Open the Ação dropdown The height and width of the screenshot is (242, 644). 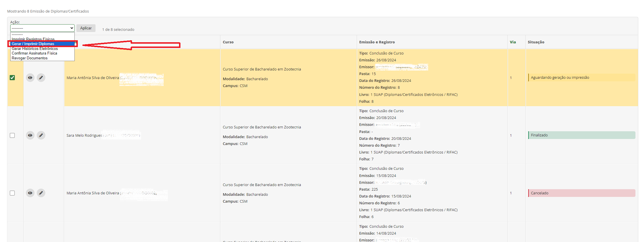coord(42,28)
